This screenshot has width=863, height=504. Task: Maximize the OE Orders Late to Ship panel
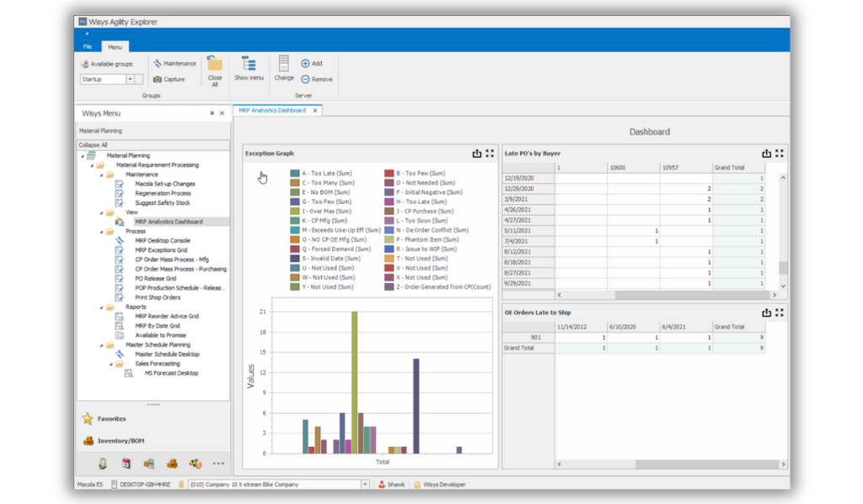point(780,313)
